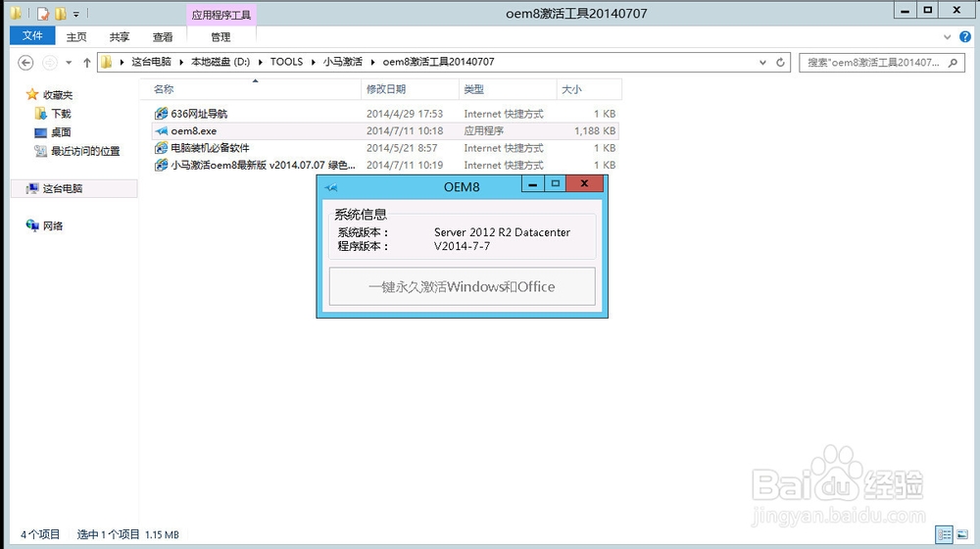Image resolution: width=980 pixels, height=549 pixels.
Task: Click the properties icon in quick access toolbar
Action: 43,13
